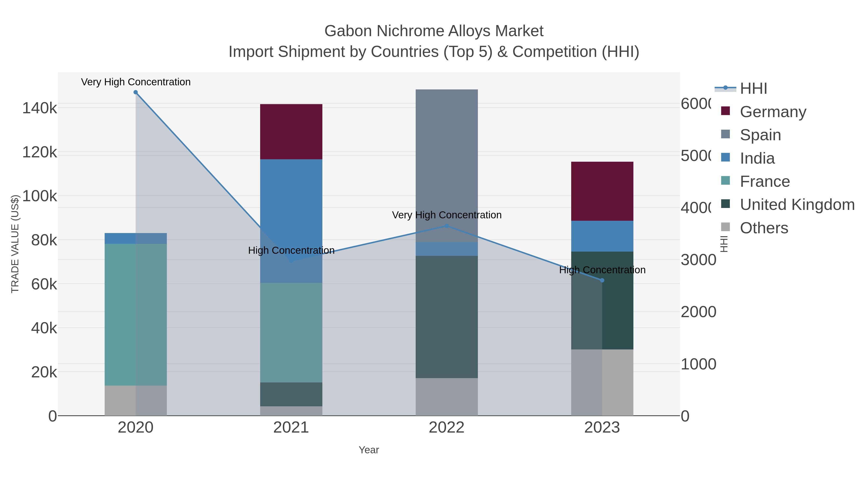
Task: Select the 2023 HHI data point
Action: [x=602, y=280]
